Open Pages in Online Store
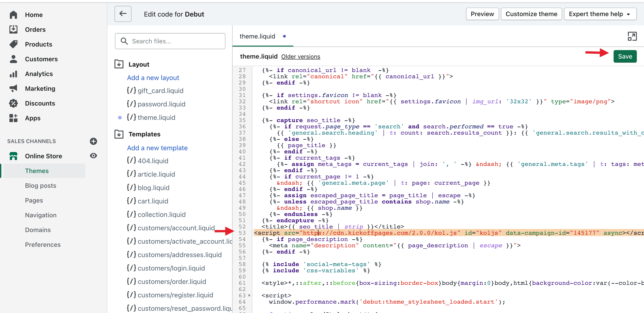 tap(34, 200)
